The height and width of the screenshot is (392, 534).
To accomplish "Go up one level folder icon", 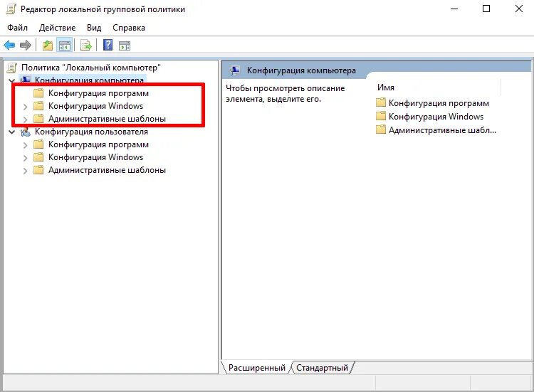I will [47, 46].
